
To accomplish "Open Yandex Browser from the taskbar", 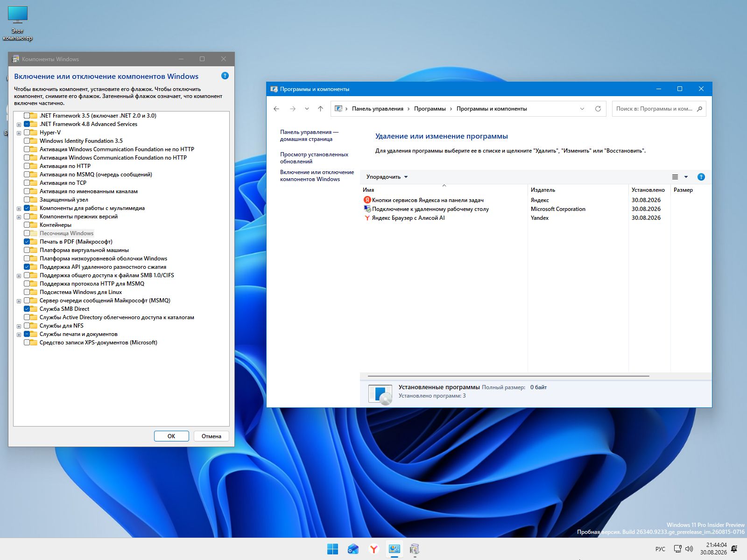I will click(x=373, y=549).
